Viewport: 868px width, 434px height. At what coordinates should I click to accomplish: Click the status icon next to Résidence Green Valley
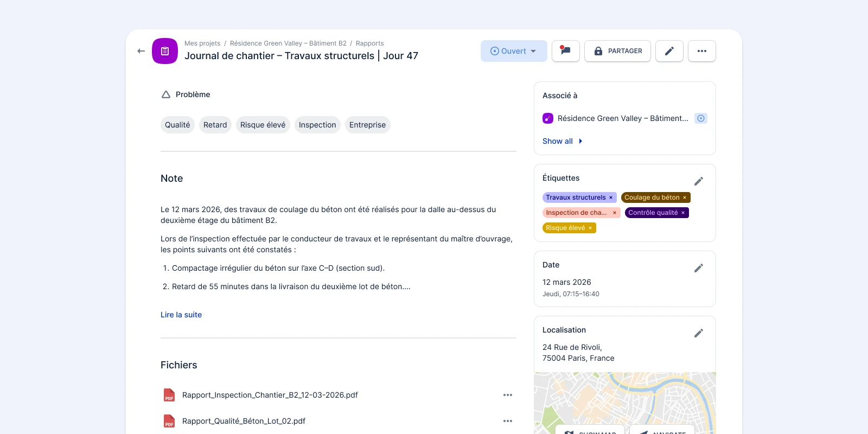701,118
